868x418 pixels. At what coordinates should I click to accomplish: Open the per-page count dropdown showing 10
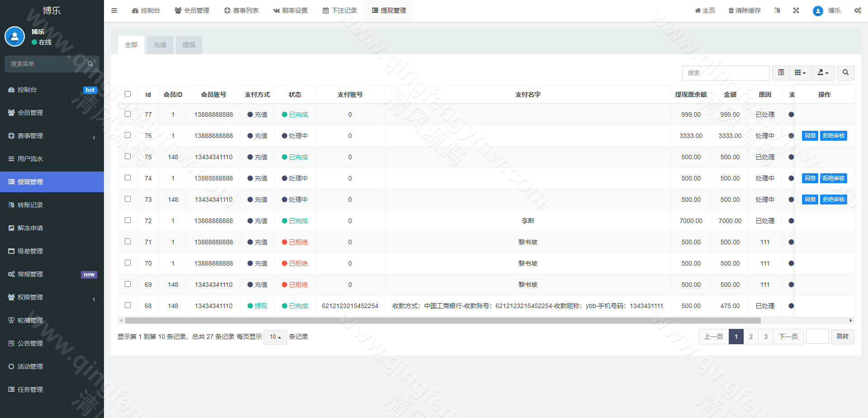click(275, 337)
